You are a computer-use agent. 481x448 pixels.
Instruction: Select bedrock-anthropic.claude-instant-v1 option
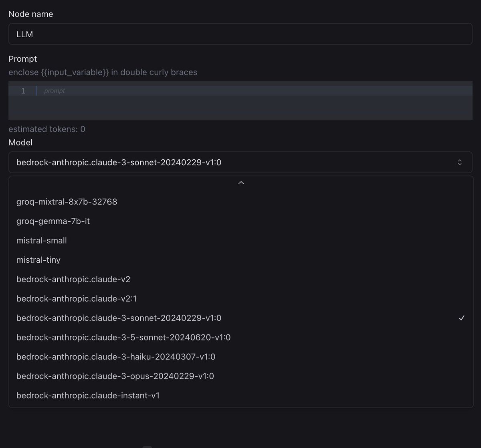coord(241,395)
